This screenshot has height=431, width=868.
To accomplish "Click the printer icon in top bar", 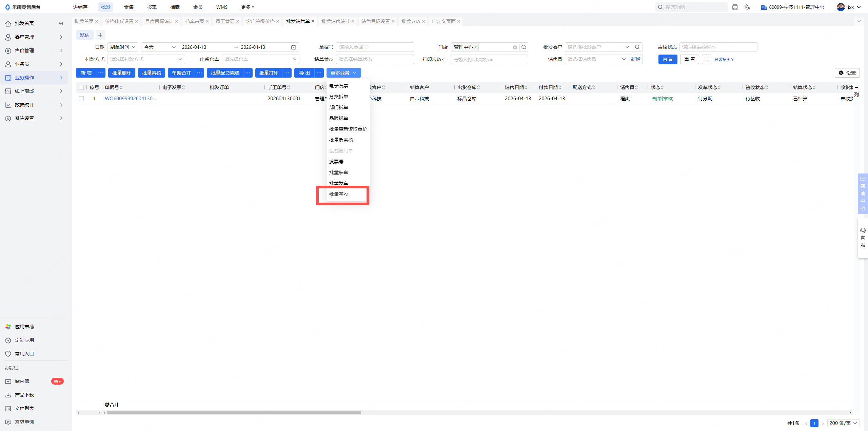I will [735, 7].
